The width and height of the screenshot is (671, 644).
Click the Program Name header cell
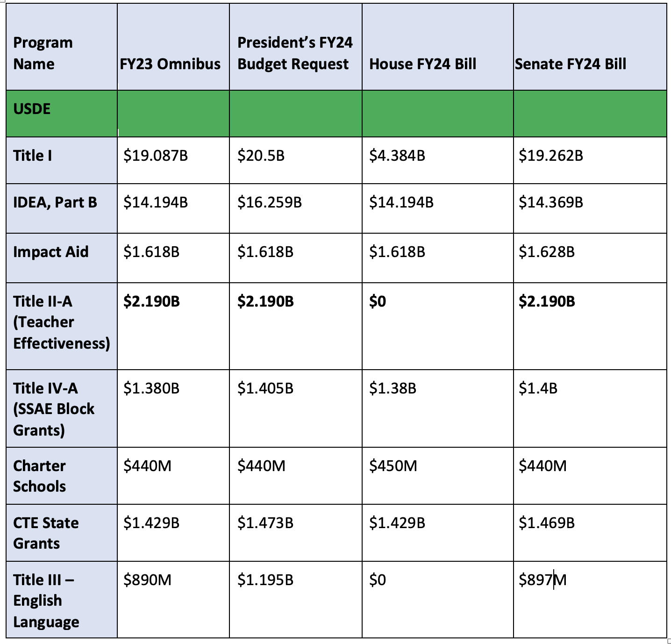coord(62,47)
